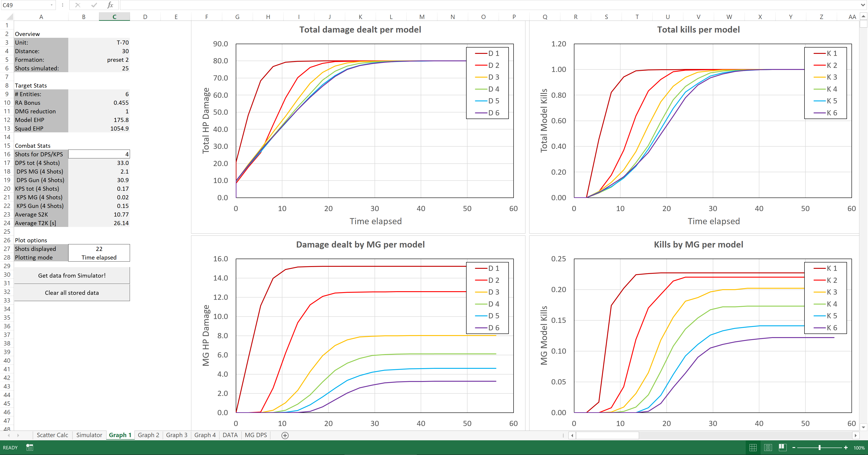Switch to Page Layout view icon
Viewport: 868px width, 455px height.
[768, 448]
